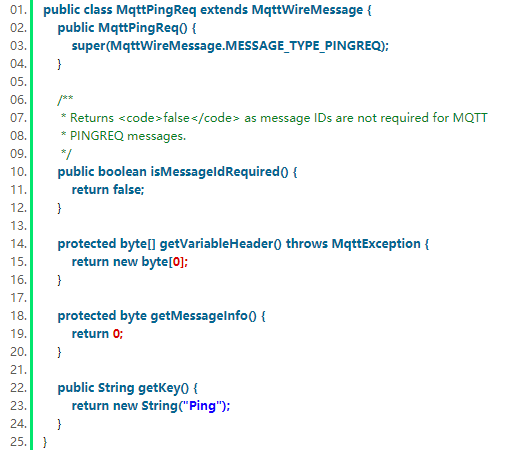Click constructor 'public MqttPingReq() {'

(x=127, y=28)
